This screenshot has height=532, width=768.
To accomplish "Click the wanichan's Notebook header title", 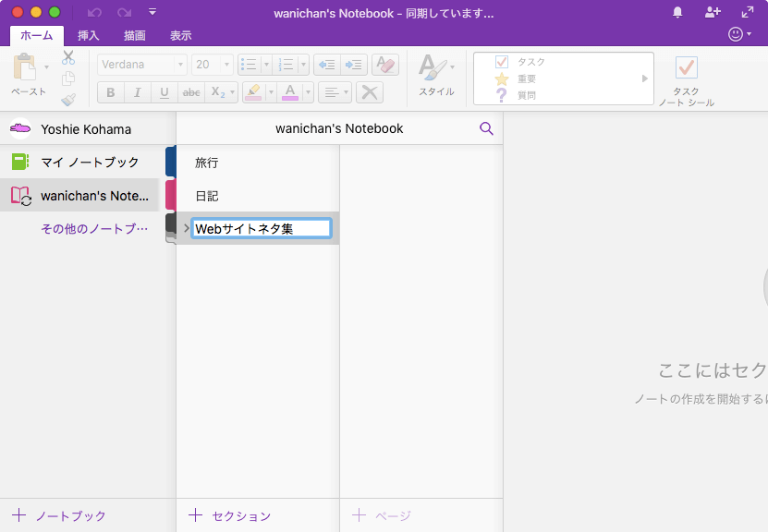I will [x=339, y=128].
